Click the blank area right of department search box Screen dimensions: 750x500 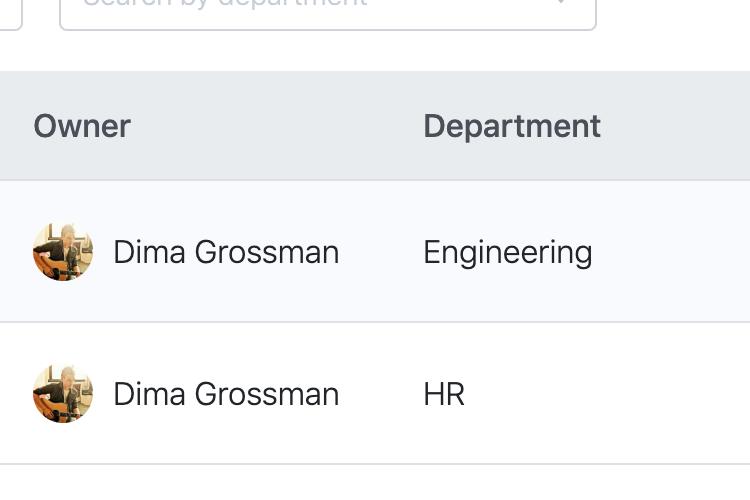673,14
